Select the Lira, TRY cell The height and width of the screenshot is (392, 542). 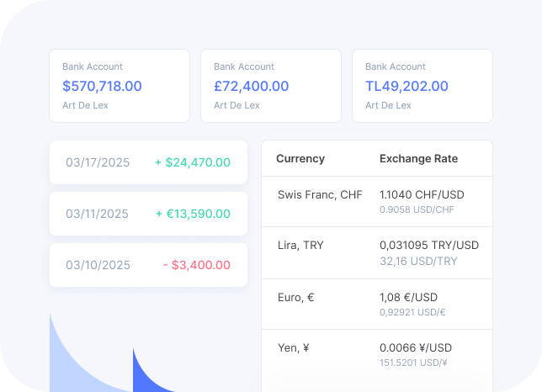300,246
